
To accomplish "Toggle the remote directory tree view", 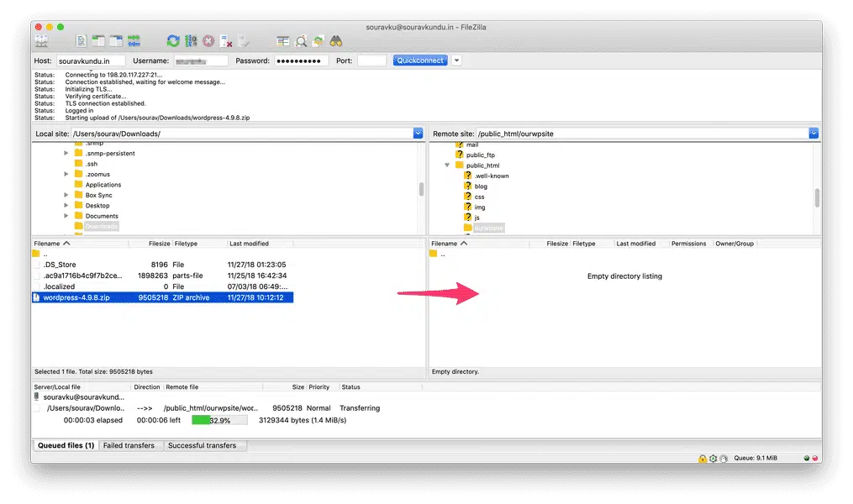I will [x=116, y=40].
